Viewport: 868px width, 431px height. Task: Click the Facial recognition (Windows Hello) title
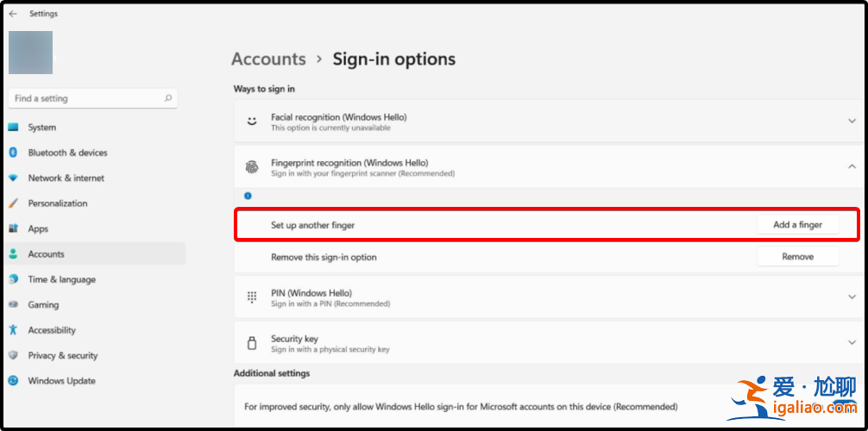pos(339,117)
